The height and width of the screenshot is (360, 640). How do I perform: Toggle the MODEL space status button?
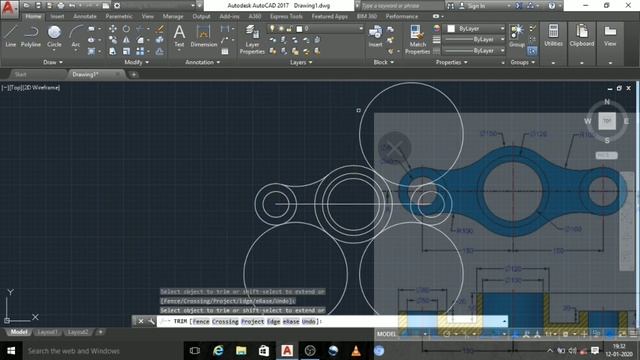click(386, 334)
